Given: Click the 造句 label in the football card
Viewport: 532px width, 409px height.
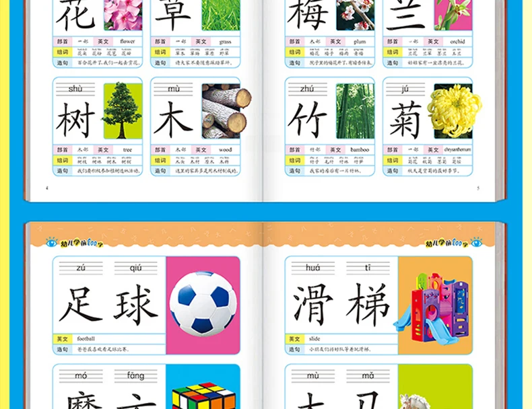Looking at the screenshot, I should [x=63, y=349].
